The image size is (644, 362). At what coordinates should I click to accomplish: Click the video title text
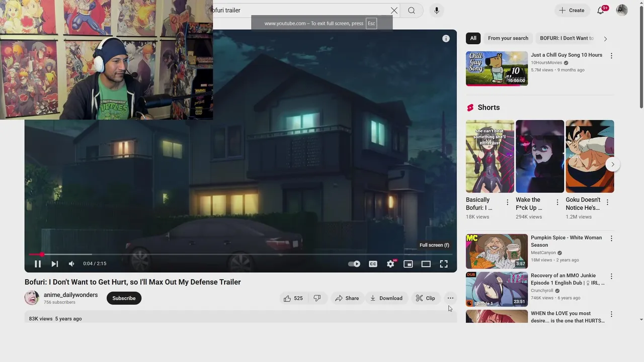tap(133, 282)
